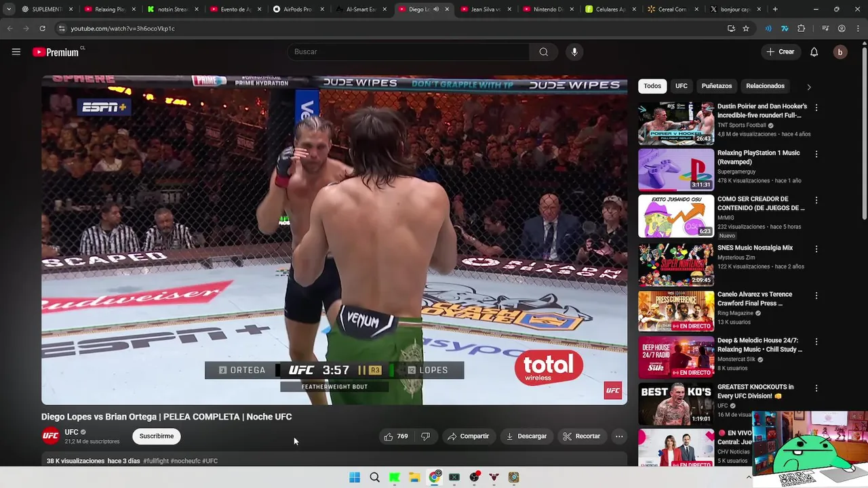Open a new browser tab
The width and height of the screenshot is (868, 488).
(775, 9)
